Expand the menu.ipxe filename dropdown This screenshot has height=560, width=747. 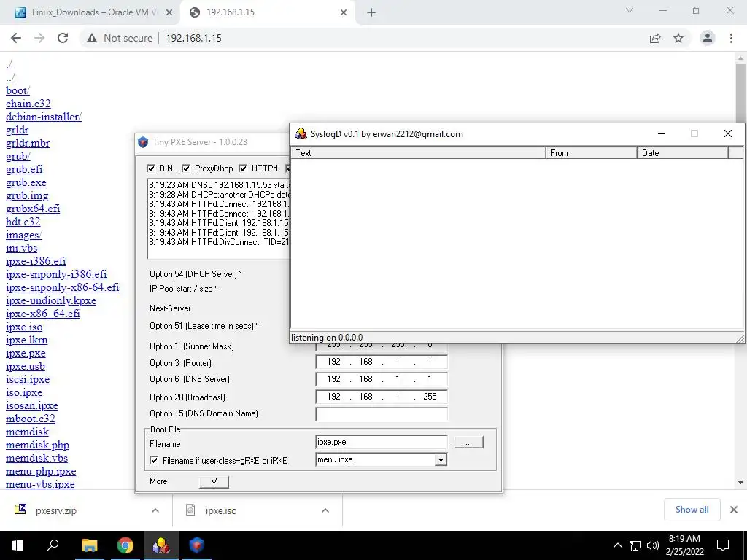point(441,460)
